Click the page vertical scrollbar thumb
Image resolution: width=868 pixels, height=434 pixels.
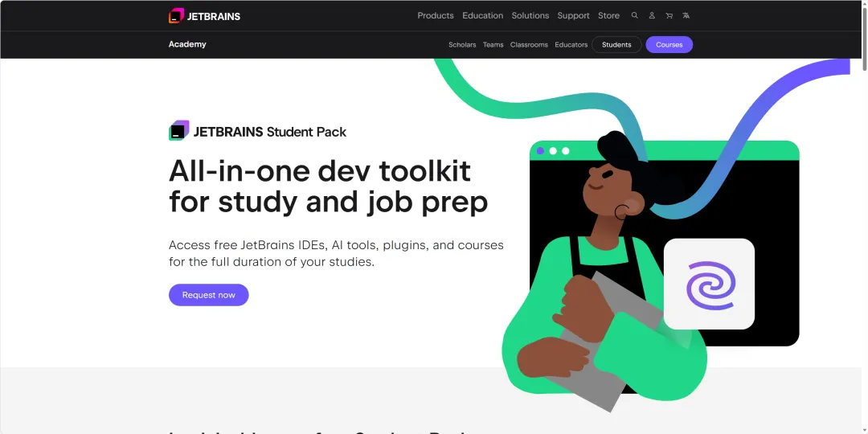(x=864, y=36)
